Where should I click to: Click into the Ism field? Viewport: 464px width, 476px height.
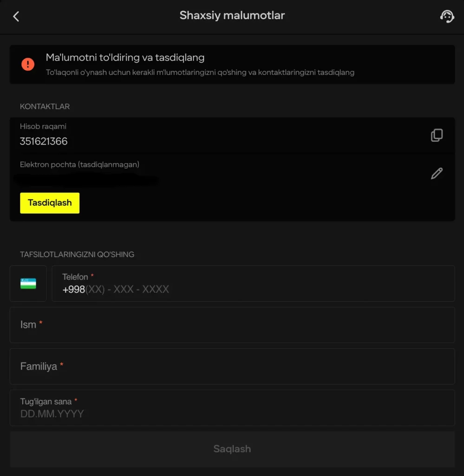[x=232, y=325]
